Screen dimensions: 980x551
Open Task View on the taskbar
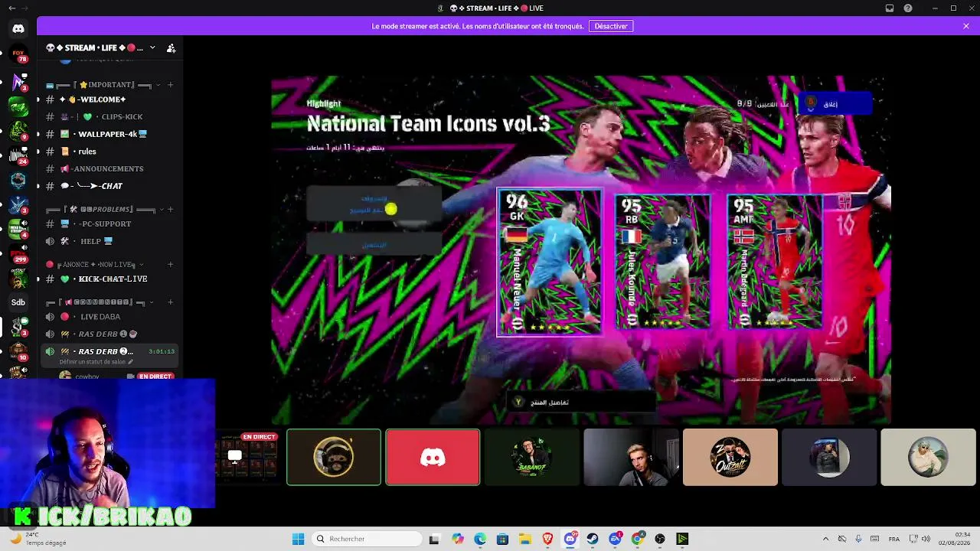pos(434,539)
